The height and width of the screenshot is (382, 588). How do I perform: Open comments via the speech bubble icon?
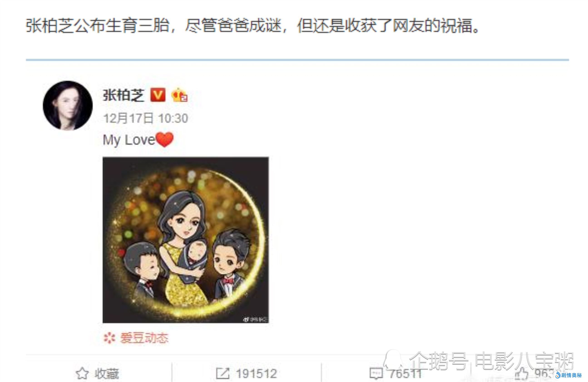376,373
